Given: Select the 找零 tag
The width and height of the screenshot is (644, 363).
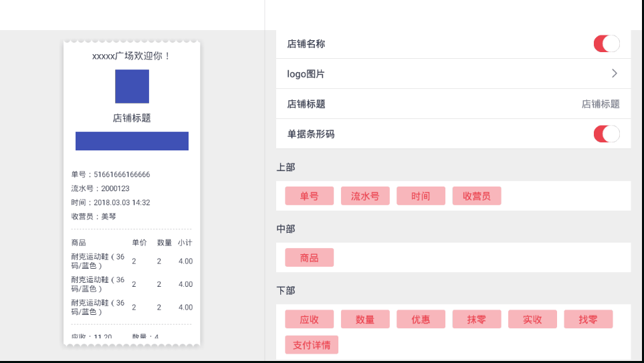Looking at the screenshot, I should (588, 319).
